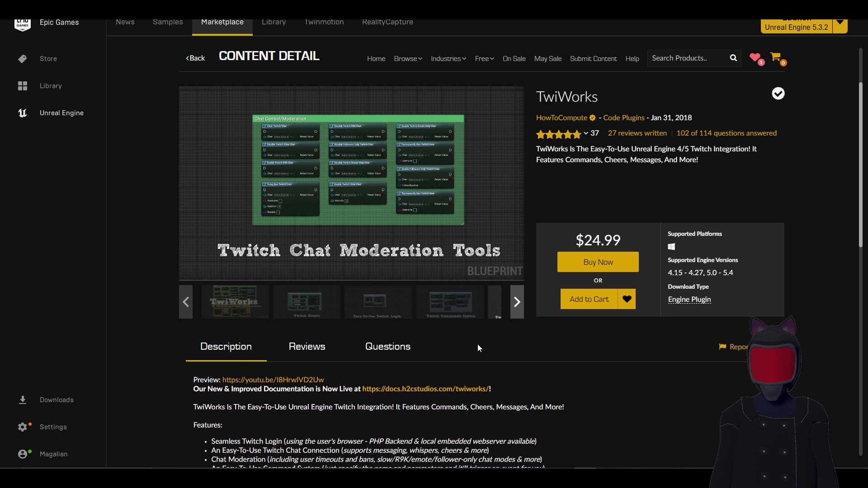Open the shopping cart icon
The image size is (868, 488).
(776, 57)
